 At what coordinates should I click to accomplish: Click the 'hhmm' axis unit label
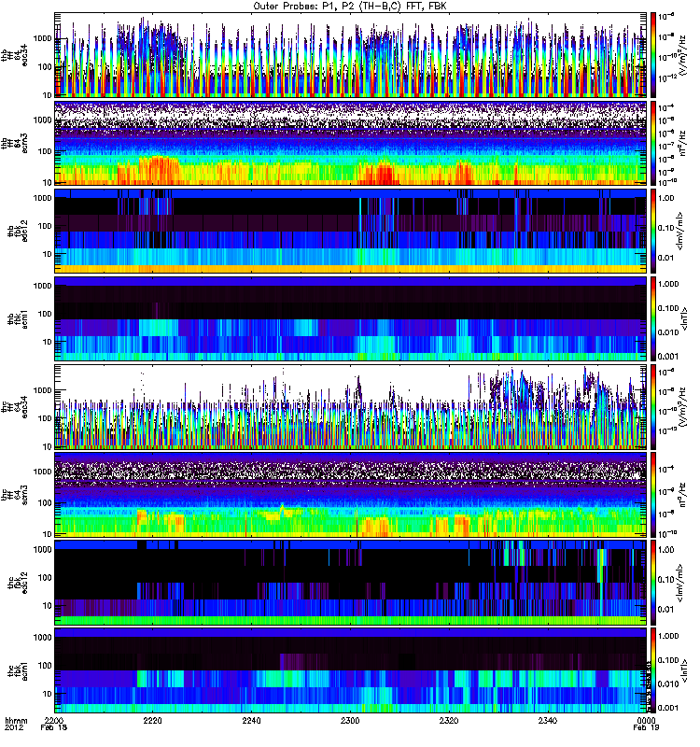[17, 720]
